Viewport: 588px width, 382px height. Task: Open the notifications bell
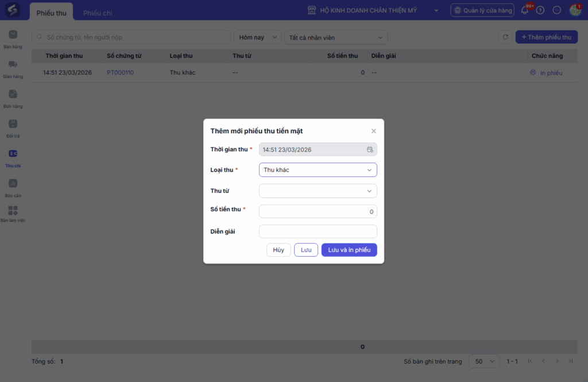pyautogui.click(x=525, y=10)
